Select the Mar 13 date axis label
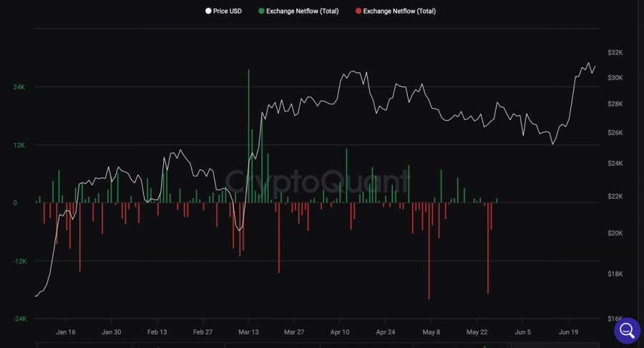644x348 pixels. (x=248, y=332)
